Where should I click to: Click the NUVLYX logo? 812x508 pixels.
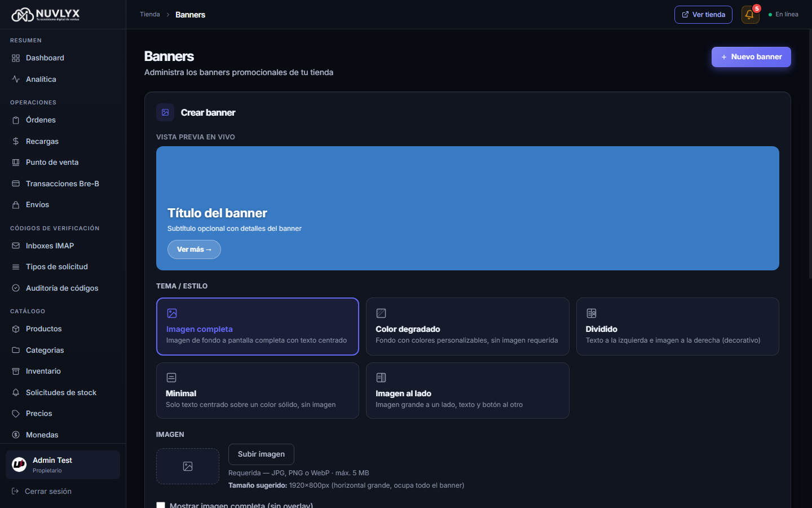[x=46, y=15]
